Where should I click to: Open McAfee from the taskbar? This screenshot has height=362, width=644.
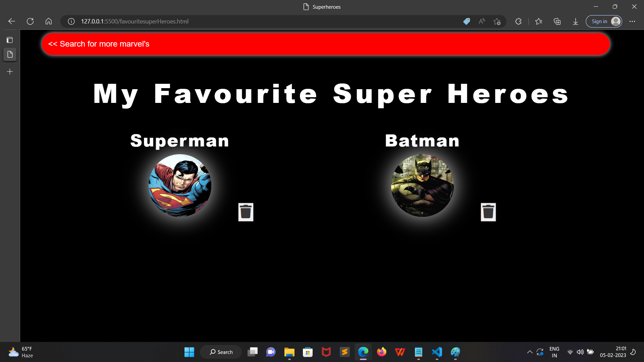(x=326, y=352)
